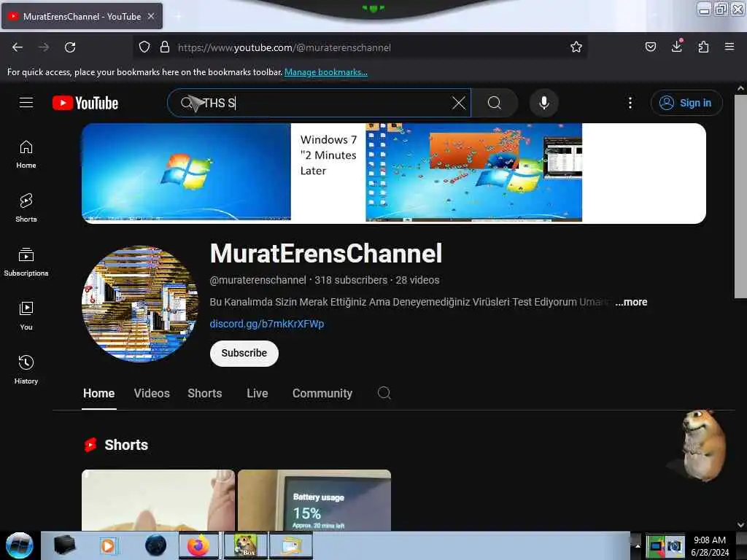Viewport: 747px width, 560px height.
Task: Click the @muraterenschannel handle text
Action: [258, 280]
